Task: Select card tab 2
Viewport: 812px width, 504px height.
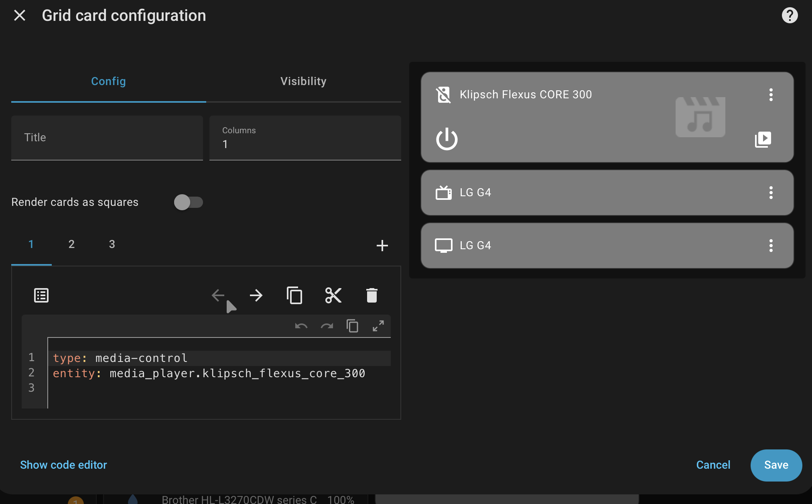Action: [71, 244]
